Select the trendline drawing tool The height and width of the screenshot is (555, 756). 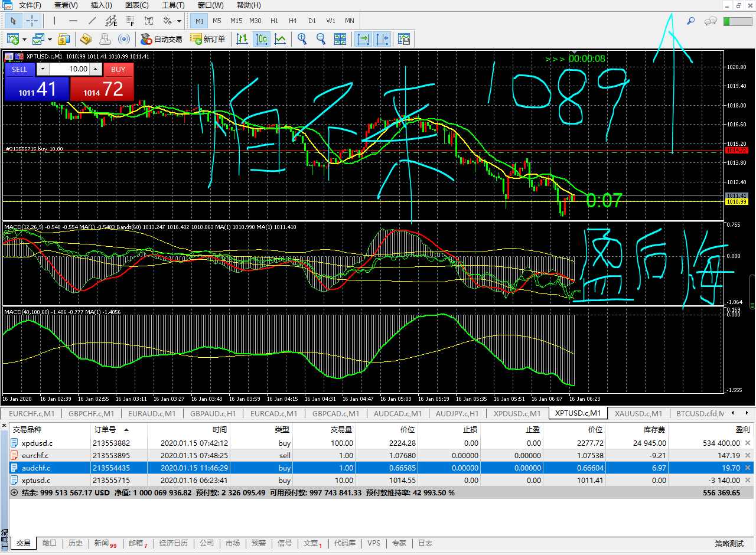tap(92, 21)
